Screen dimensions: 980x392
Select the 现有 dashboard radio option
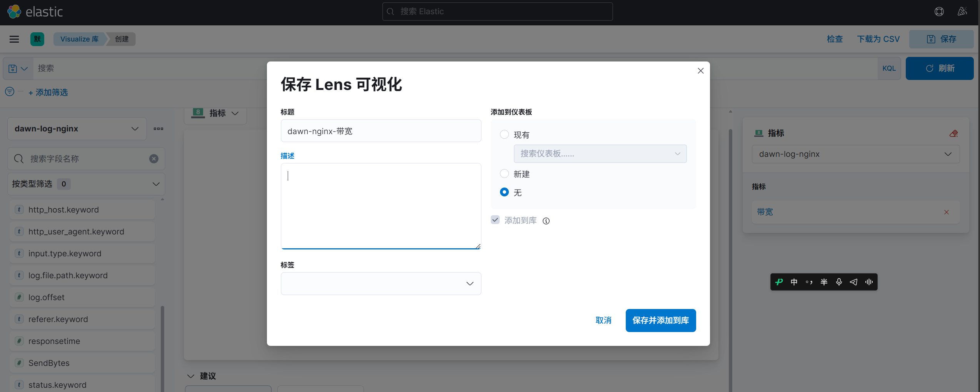(504, 135)
